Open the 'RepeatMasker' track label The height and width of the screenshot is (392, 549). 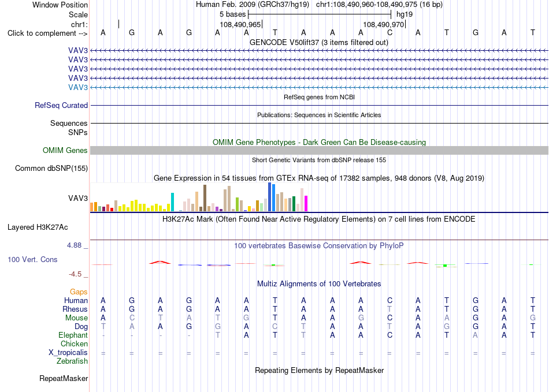64,378
